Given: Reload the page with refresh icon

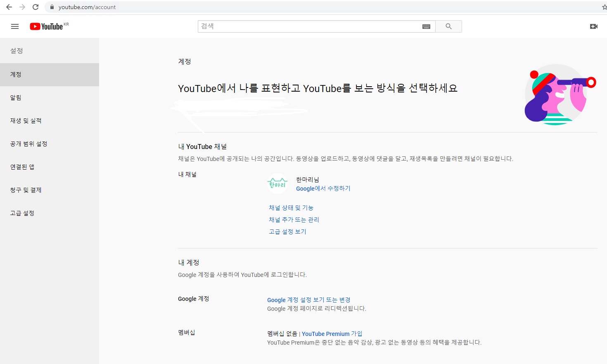Looking at the screenshot, I should coord(36,7).
